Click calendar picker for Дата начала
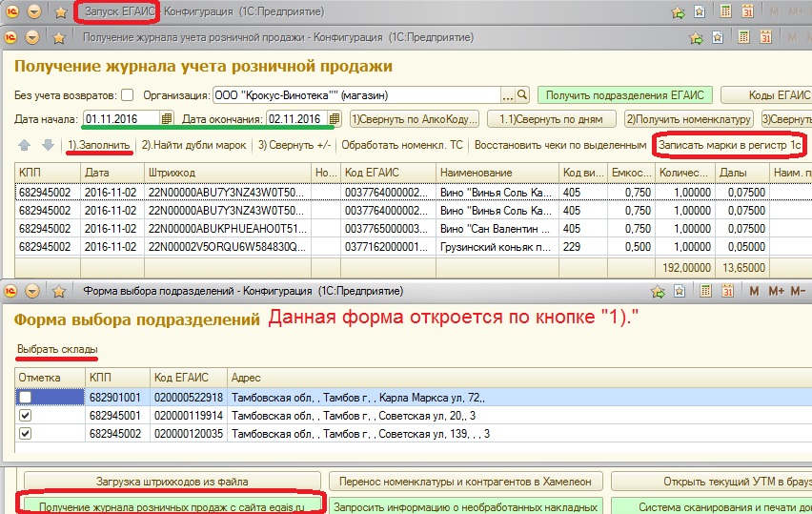 click(167, 118)
